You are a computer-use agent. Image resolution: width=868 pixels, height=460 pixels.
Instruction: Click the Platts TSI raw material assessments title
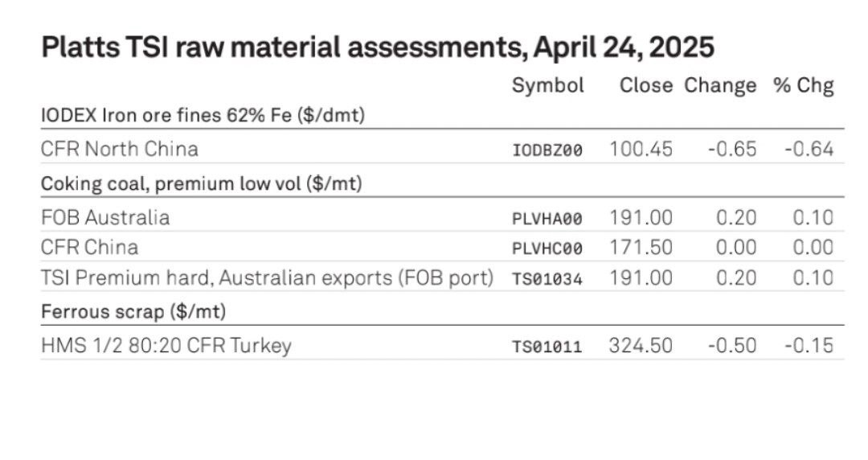(x=378, y=47)
